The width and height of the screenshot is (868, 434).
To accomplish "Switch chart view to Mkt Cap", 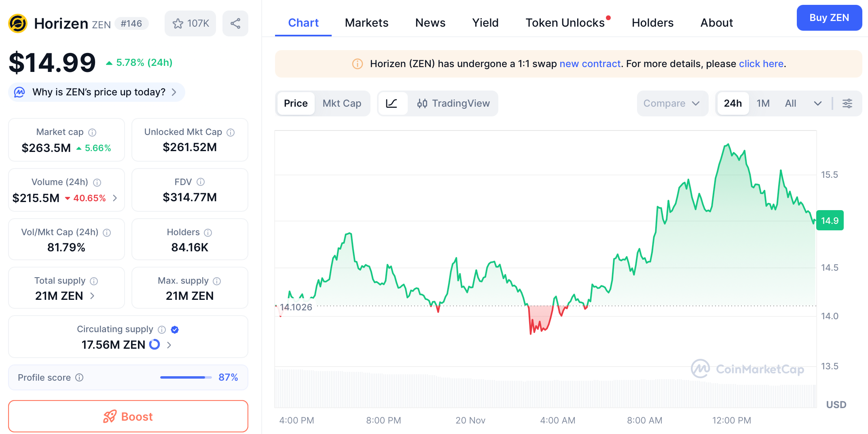I will coord(342,103).
